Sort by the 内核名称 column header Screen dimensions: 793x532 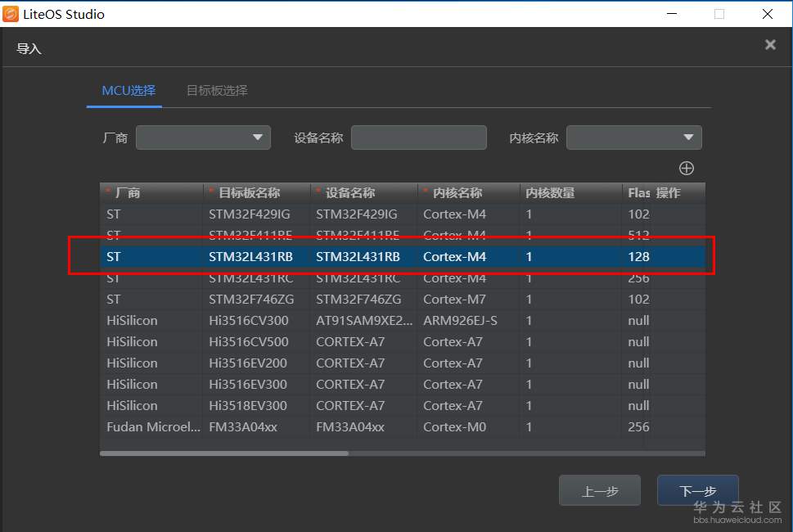[x=468, y=192]
